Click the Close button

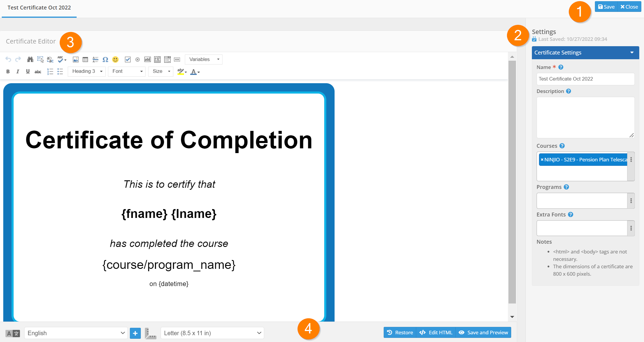[x=629, y=7]
